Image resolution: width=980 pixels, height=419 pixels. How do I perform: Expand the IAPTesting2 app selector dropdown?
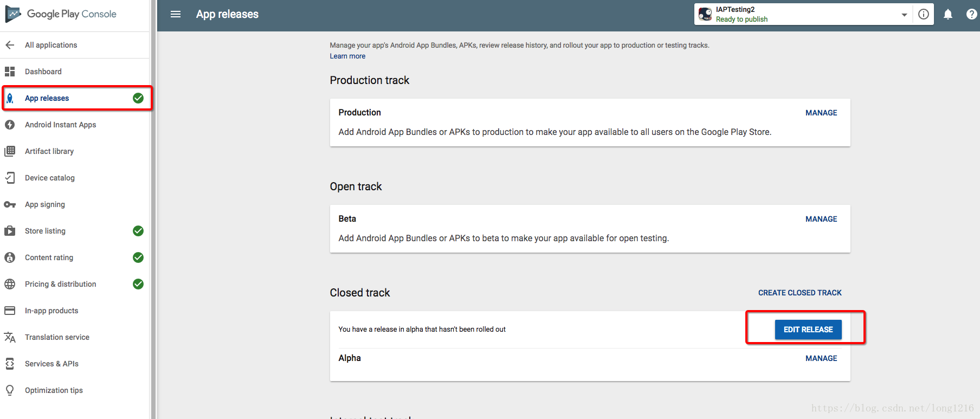coord(904,15)
